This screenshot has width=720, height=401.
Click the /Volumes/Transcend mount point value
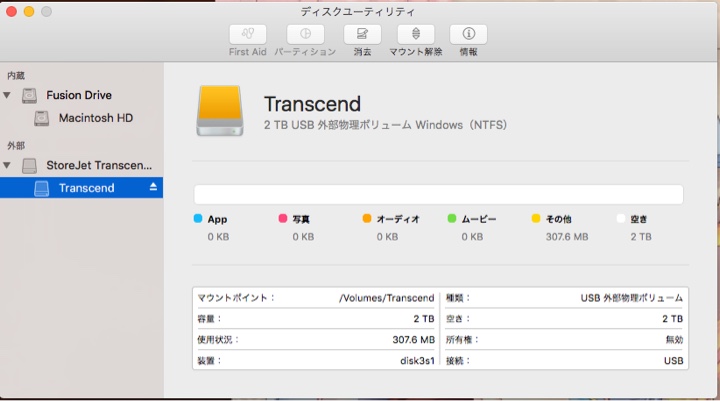point(387,298)
